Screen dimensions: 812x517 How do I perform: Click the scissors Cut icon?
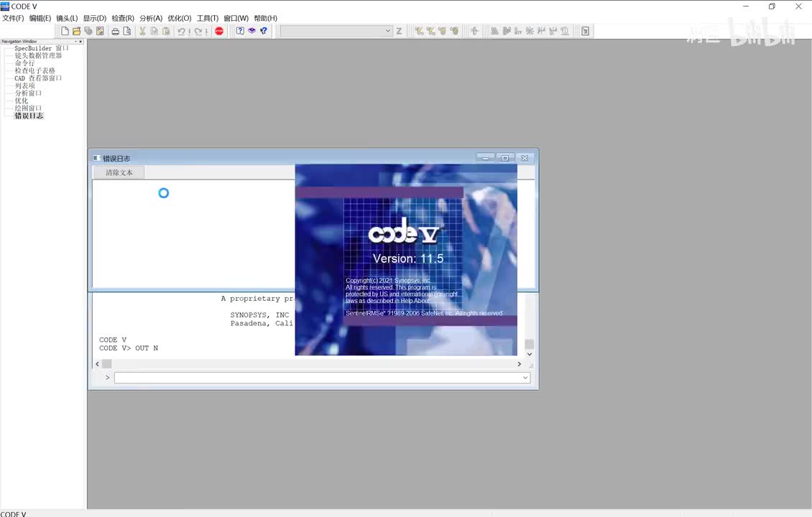(142, 31)
